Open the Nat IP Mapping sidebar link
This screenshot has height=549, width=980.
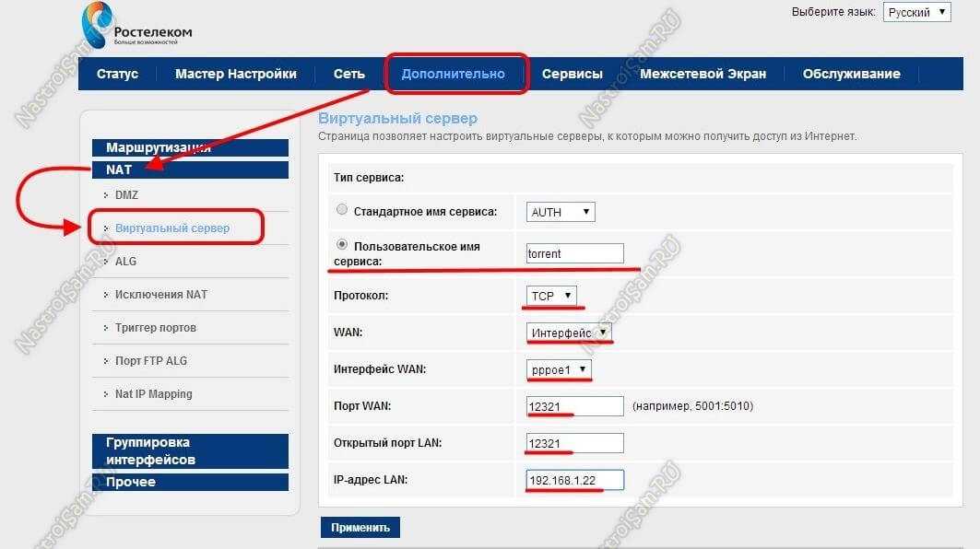(153, 394)
